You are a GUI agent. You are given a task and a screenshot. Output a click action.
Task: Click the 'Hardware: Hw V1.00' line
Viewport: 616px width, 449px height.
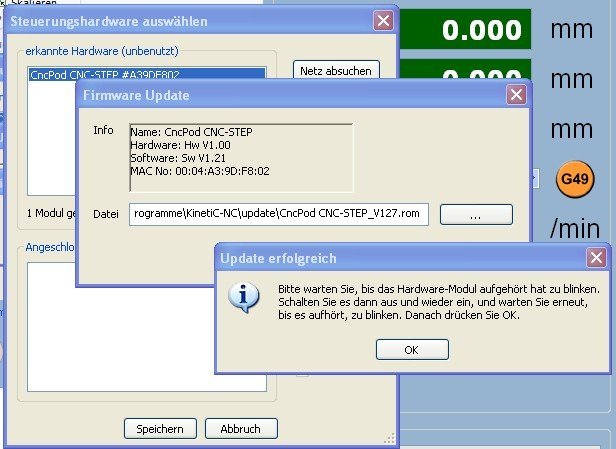(180, 145)
